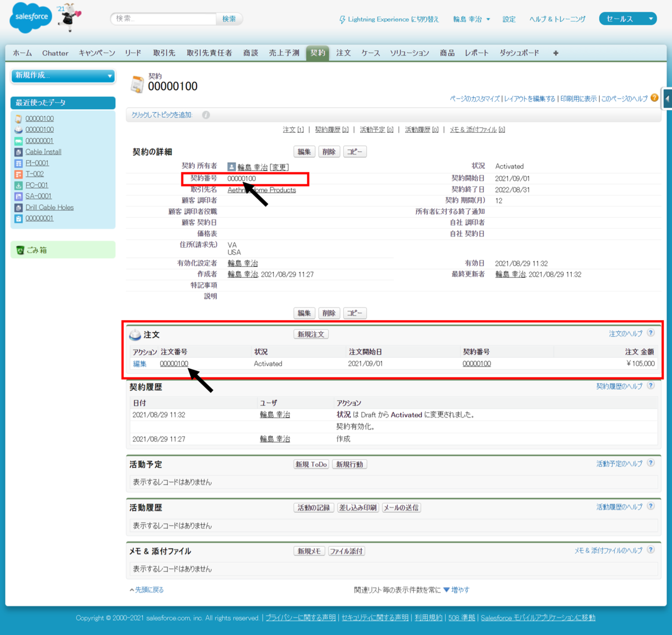This screenshot has height=635, width=672.
Task: Click the 注文 金額 column header
Action: [x=640, y=352]
